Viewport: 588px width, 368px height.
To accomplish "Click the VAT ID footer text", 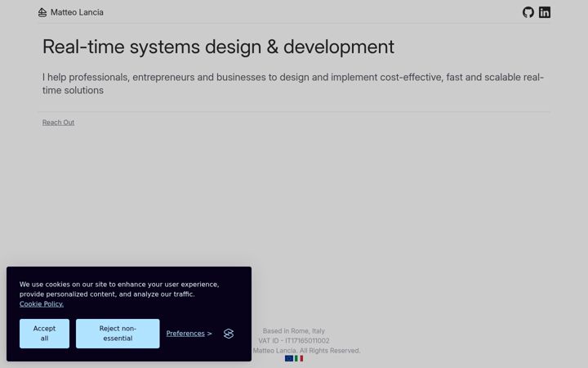I will point(294,340).
